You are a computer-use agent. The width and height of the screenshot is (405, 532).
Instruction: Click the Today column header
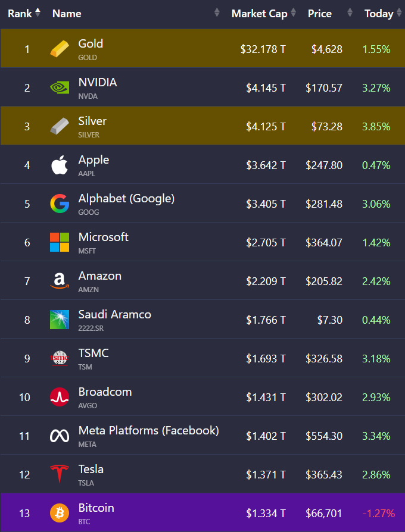click(x=379, y=14)
